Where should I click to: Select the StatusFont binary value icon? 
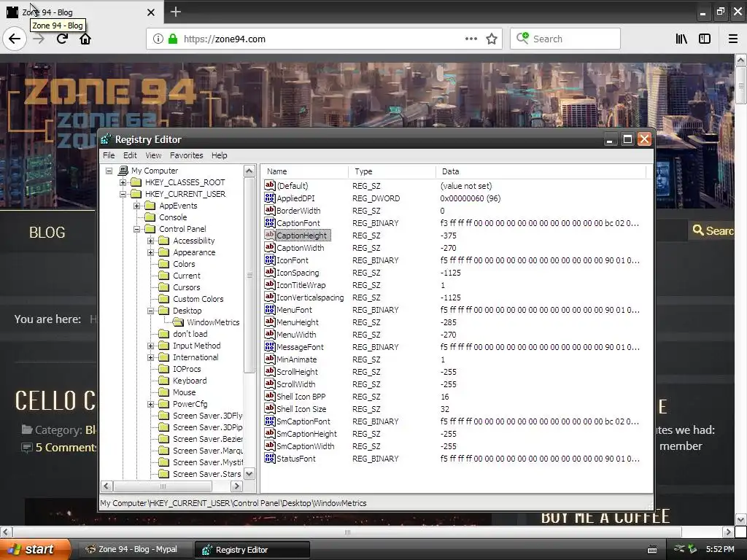click(x=270, y=458)
